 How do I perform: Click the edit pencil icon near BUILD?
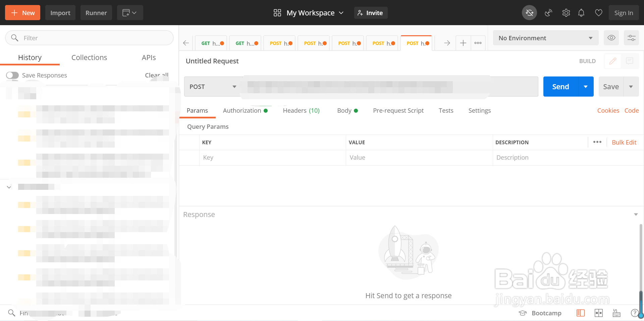coord(612,61)
